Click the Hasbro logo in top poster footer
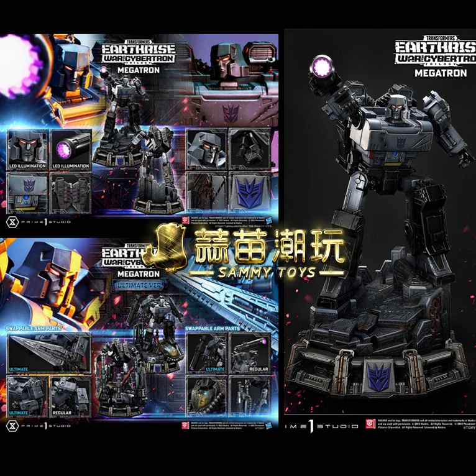Viewport: 476px width, 476px height. click(269, 220)
